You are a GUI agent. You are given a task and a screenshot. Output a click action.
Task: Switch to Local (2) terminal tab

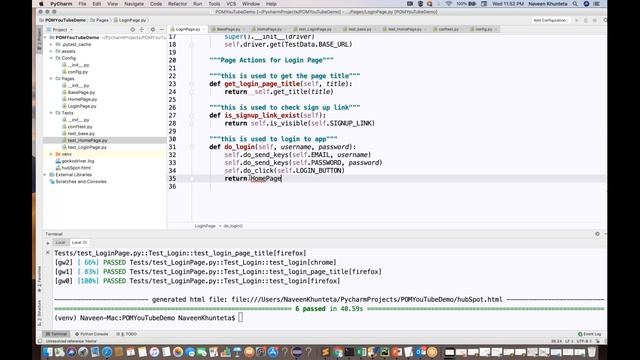(79, 242)
